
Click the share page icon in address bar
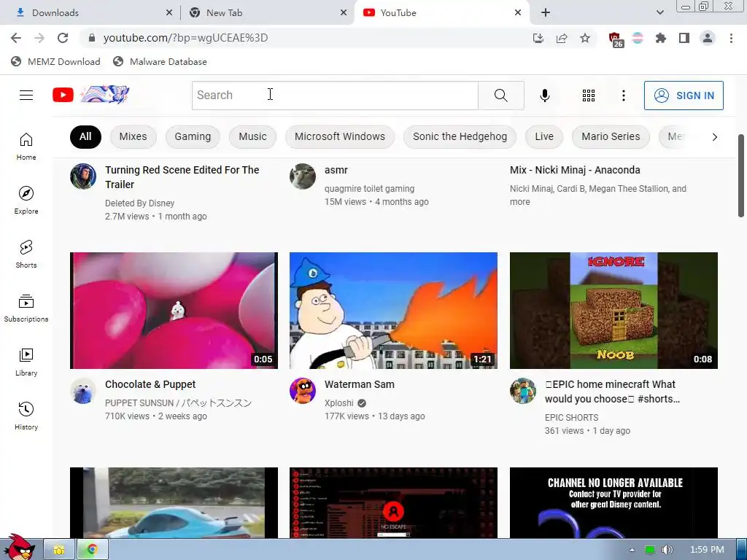click(562, 38)
